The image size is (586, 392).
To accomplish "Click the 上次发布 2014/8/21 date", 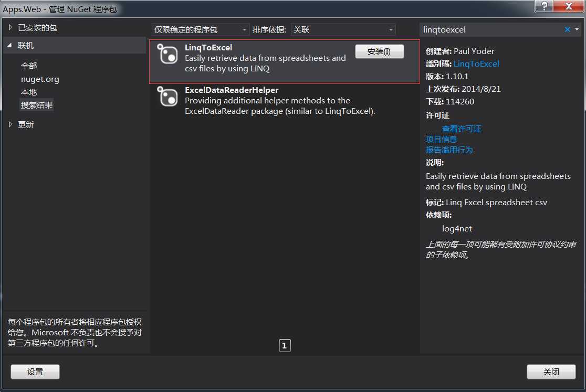I will (x=481, y=89).
